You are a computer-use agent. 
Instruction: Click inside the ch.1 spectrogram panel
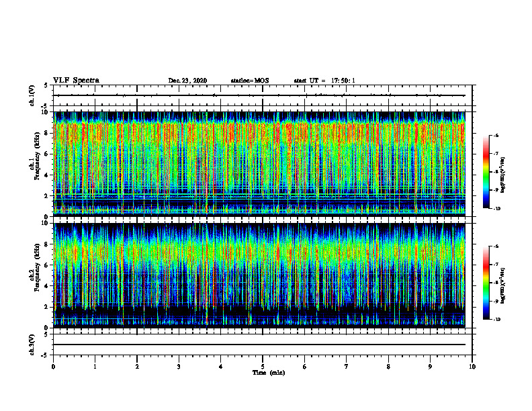click(259, 164)
